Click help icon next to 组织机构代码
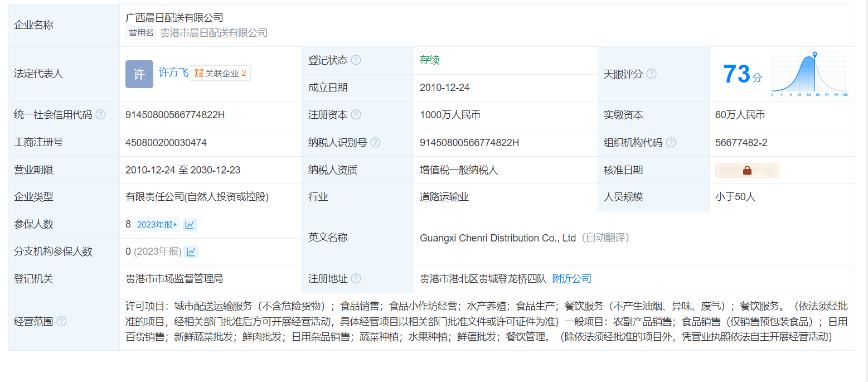This screenshot has width=868, height=382. (x=671, y=142)
